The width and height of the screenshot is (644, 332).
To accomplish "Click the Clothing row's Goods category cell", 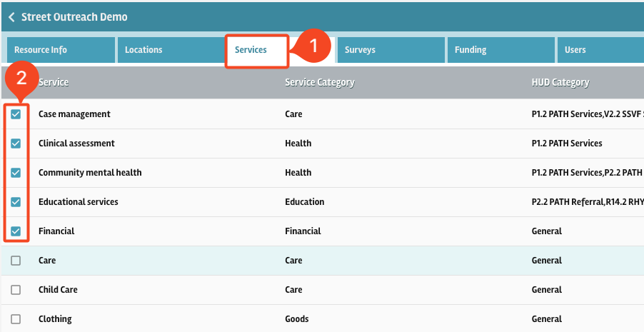I will tap(296, 319).
